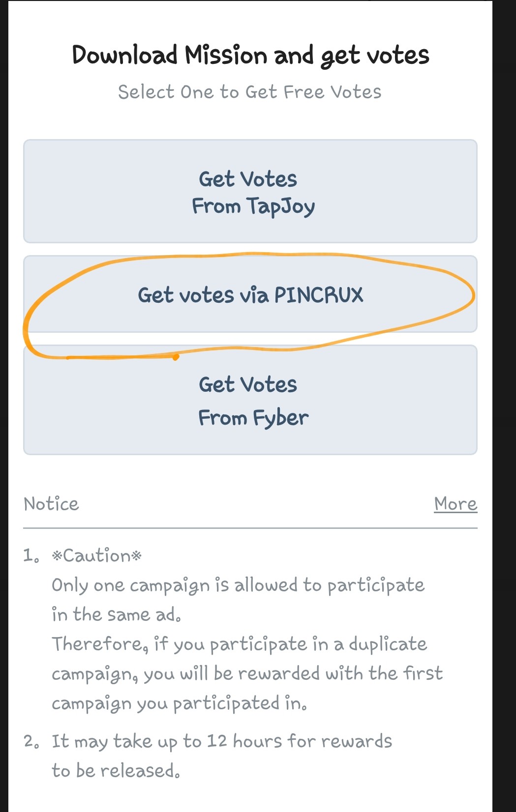This screenshot has height=812, width=516.
Task: Click the line 'It may take up to 12 hours'
Action: tap(222, 741)
